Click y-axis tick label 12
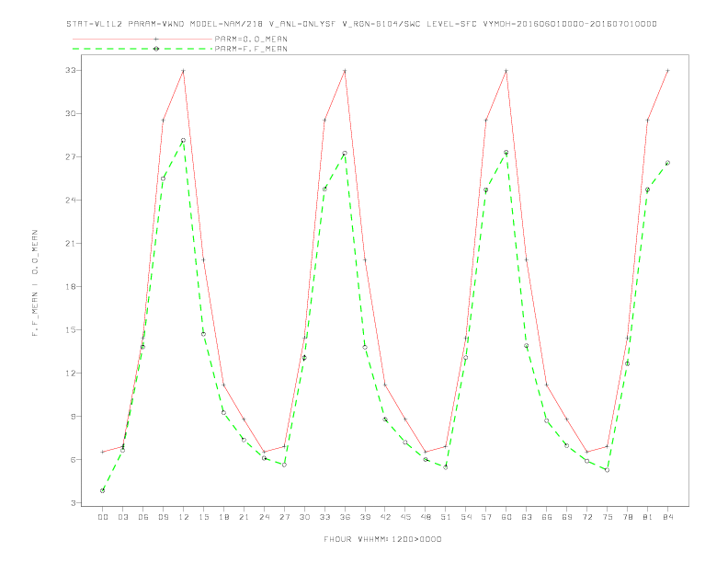This screenshot has height=563, width=728. coord(71,373)
